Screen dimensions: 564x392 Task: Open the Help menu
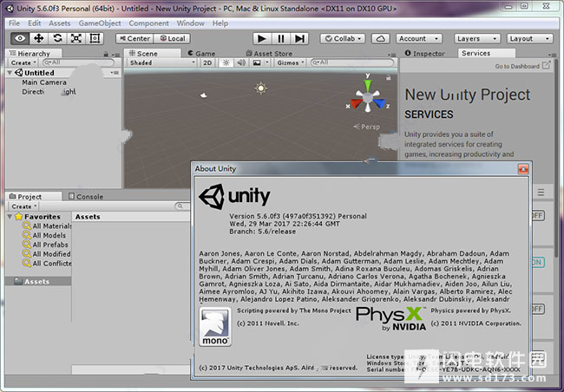pyautogui.click(x=220, y=23)
